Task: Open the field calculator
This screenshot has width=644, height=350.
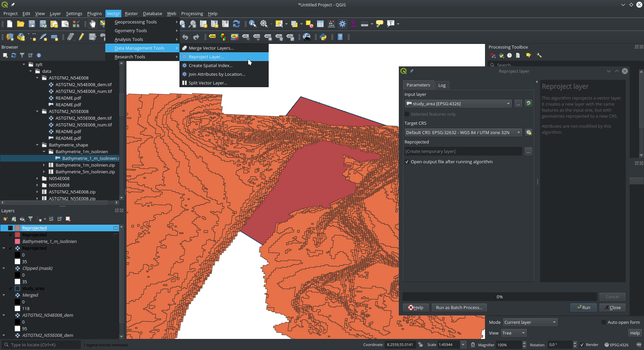Action: click(x=331, y=24)
